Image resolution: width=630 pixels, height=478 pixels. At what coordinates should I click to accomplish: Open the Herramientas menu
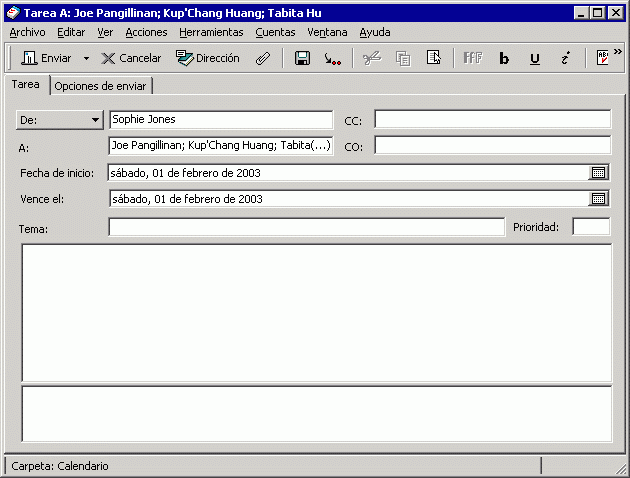(211, 32)
